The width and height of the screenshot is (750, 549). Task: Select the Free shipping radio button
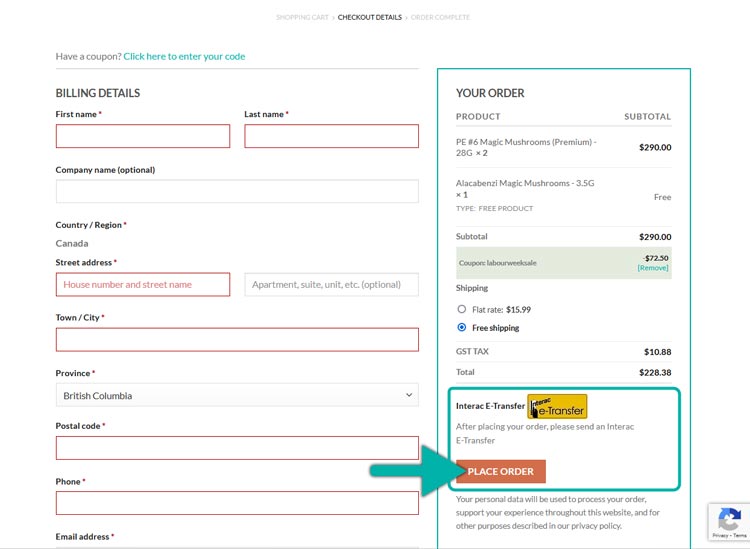[x=462, y=328]
